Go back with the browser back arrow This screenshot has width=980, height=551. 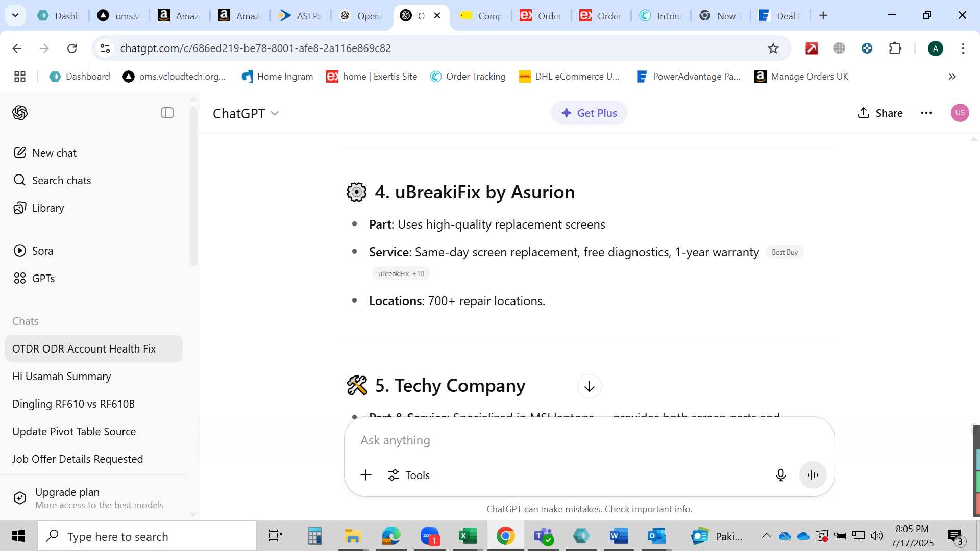coord(17,48)
